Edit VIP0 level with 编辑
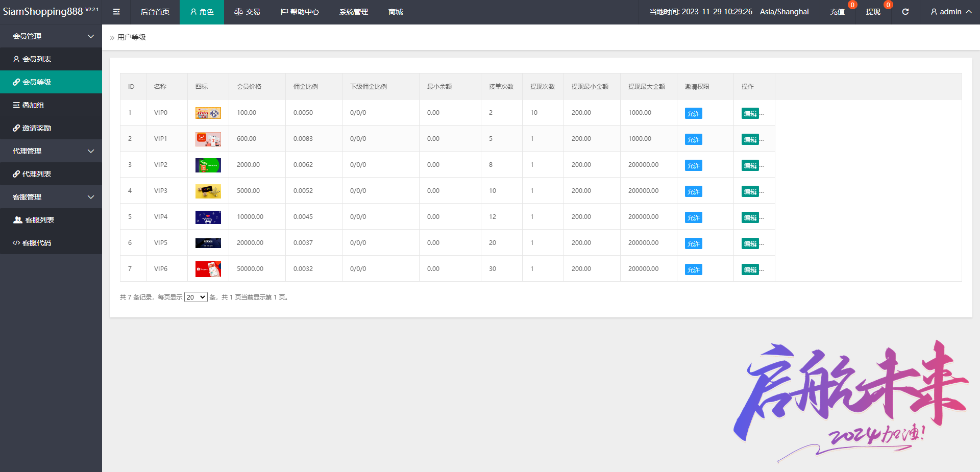980x472 pixels. click(750, 113)
